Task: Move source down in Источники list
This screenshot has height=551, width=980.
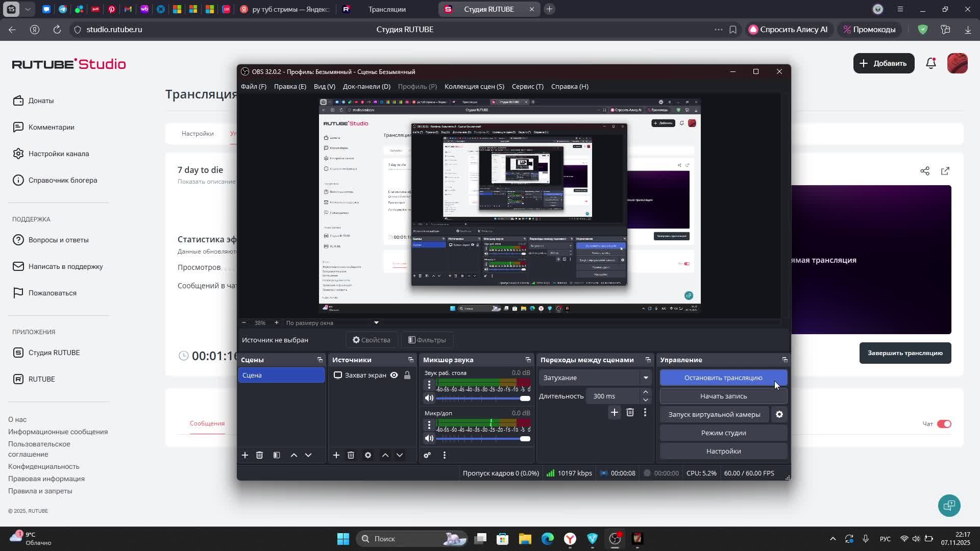Action: pyautogui.click(x=400, y=455)
